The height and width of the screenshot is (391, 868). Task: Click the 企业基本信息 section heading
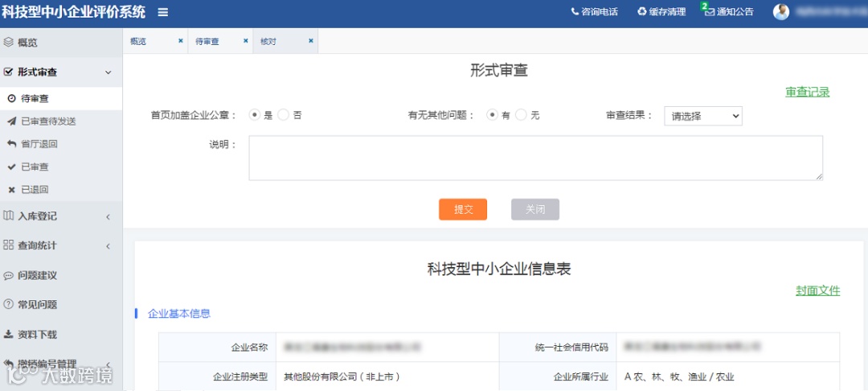pos(178,314)
